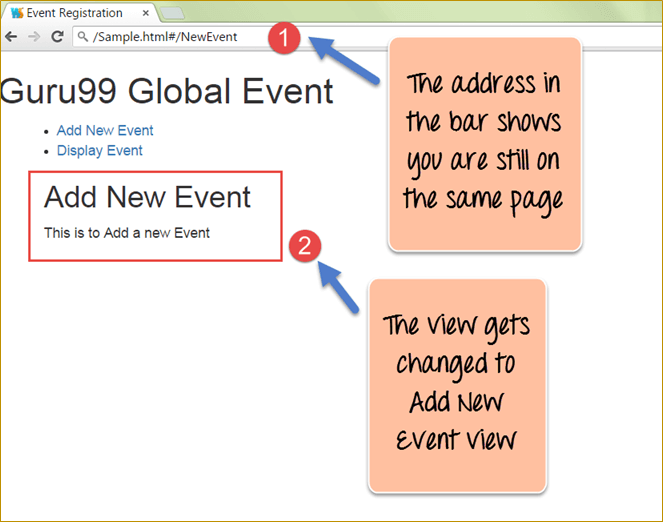Click the red circle marker numbered 1
Viewport: 663px width, 522px height.
[x=286, y=38]
